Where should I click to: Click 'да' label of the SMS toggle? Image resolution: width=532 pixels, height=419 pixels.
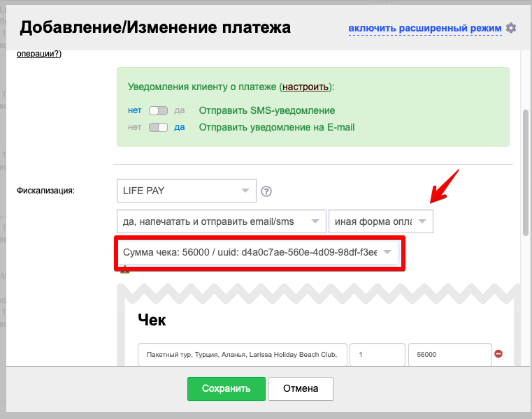point(180,110)
